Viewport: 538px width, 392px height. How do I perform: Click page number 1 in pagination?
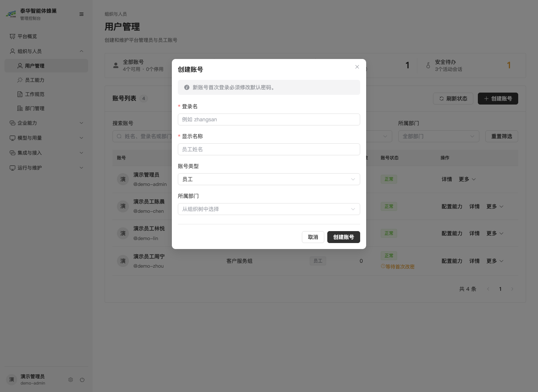tap(500, 289)
